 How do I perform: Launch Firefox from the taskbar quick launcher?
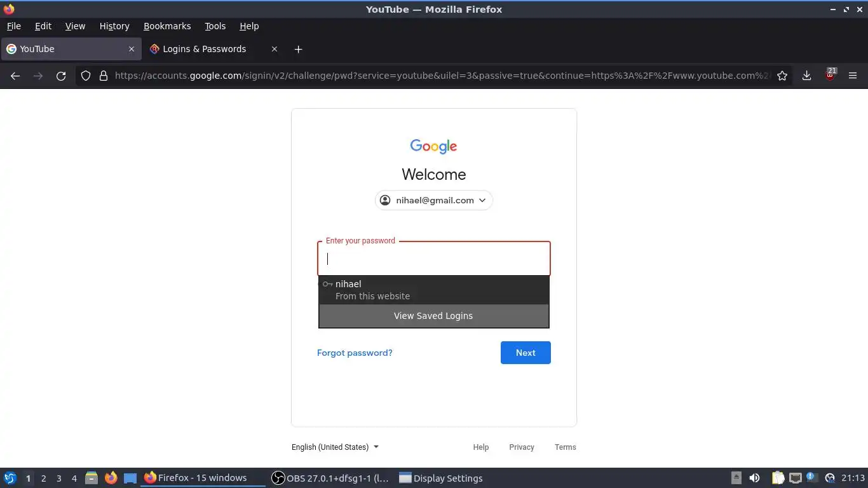coord(111,478)
